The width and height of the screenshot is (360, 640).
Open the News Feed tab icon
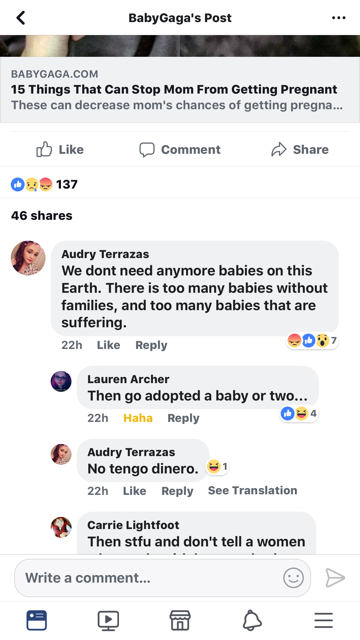tap(37, 620)
